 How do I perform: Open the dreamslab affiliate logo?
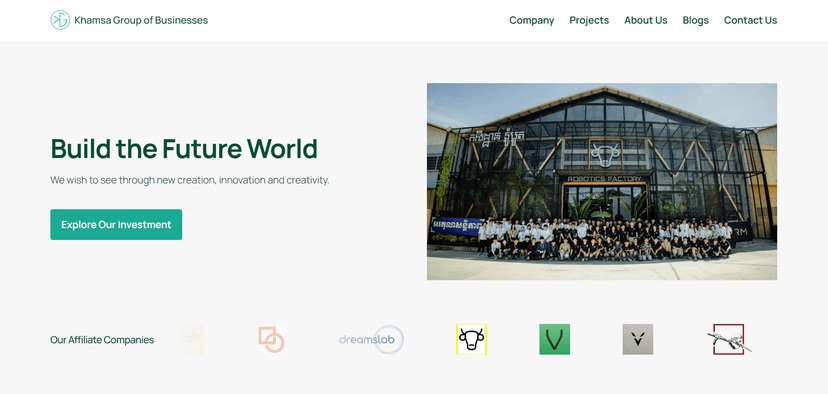[x=371, y=339]
